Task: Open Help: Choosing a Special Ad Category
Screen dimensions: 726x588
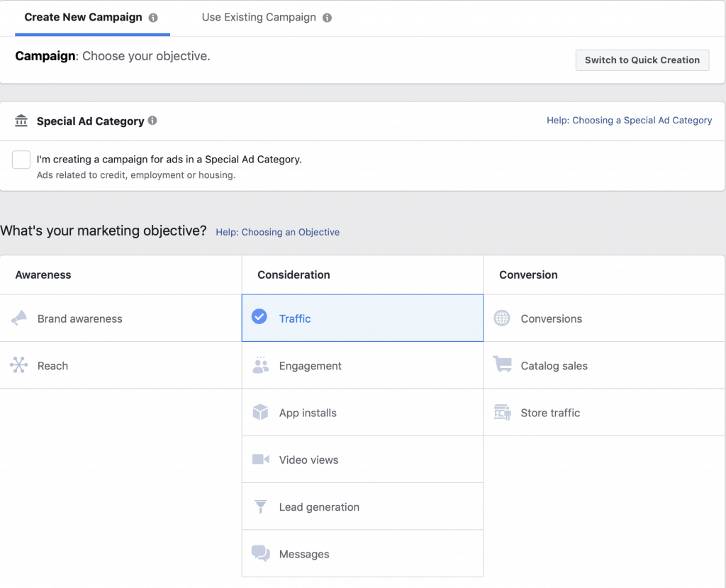Action: click(629, 121)
